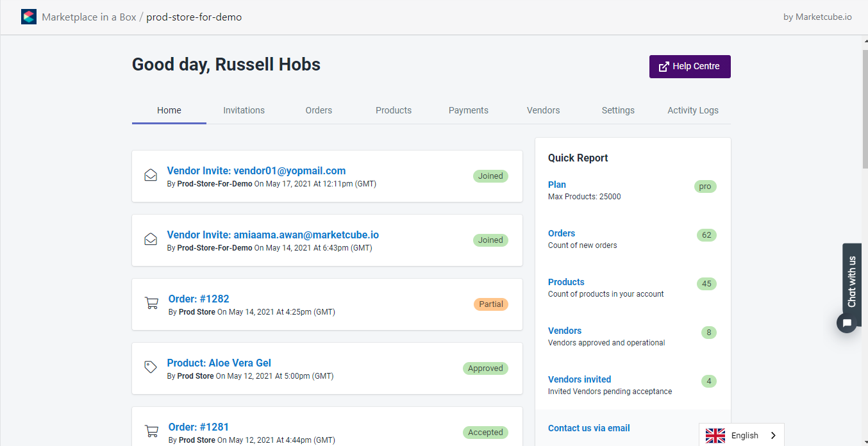Click the Chat with us side tab
The image size is (868, 446).
[x=852, y=281]
